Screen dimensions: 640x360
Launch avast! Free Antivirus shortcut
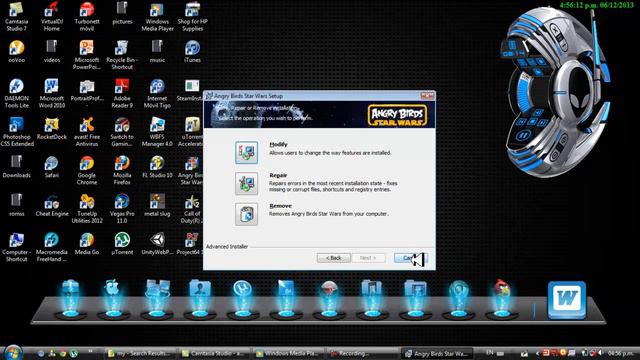(x=87, y=131)
